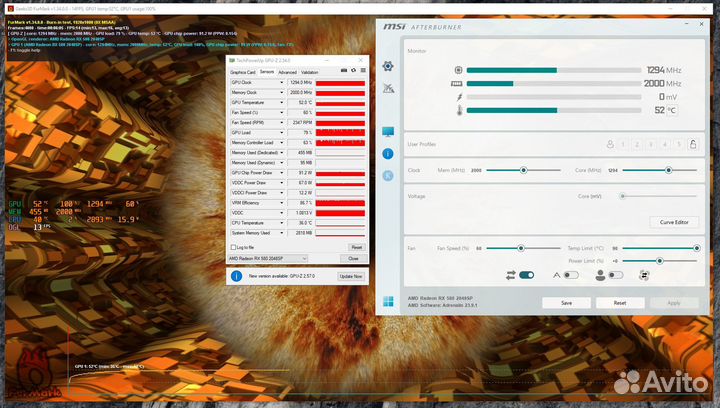720x408 pixels.
Task: Expand the CPU Temperature sensor dropdown
Action: point(281,223)
